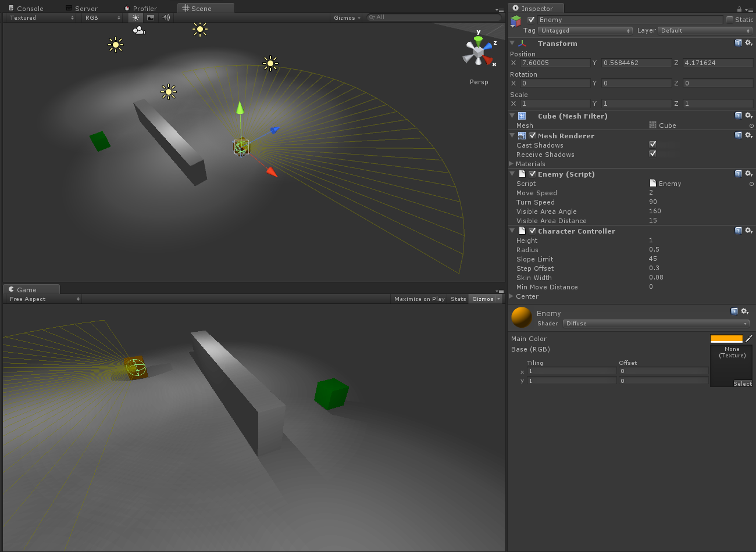Toggle scene lighting with the sun icon
This screenshot has height=552, width=756.
tap(135, 18)
